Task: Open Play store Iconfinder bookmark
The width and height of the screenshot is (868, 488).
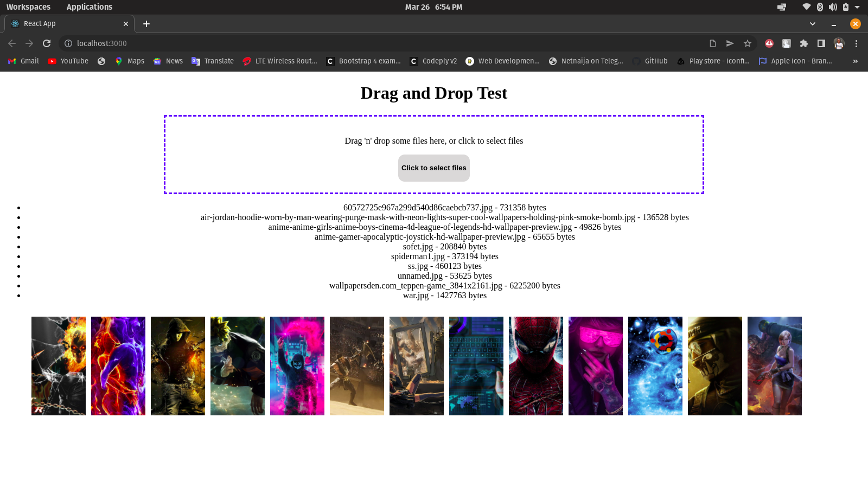Action: pos(713,61)
